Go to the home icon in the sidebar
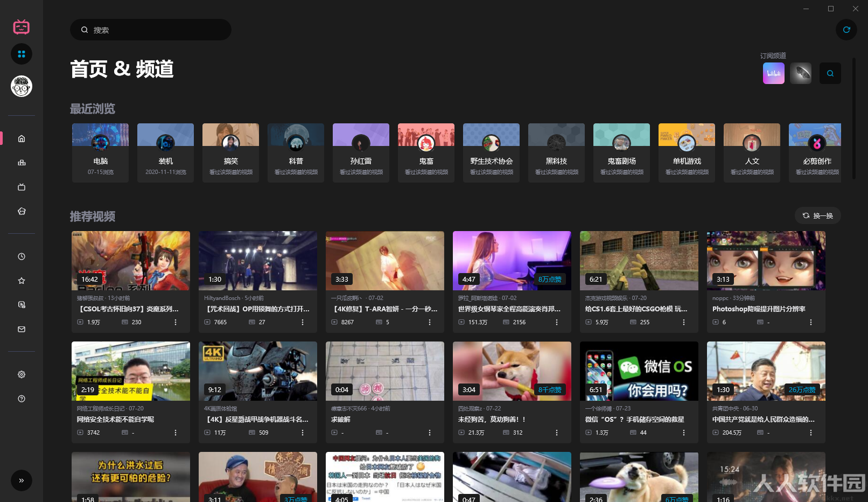868x502 pixels. click(x=22, y=138)
